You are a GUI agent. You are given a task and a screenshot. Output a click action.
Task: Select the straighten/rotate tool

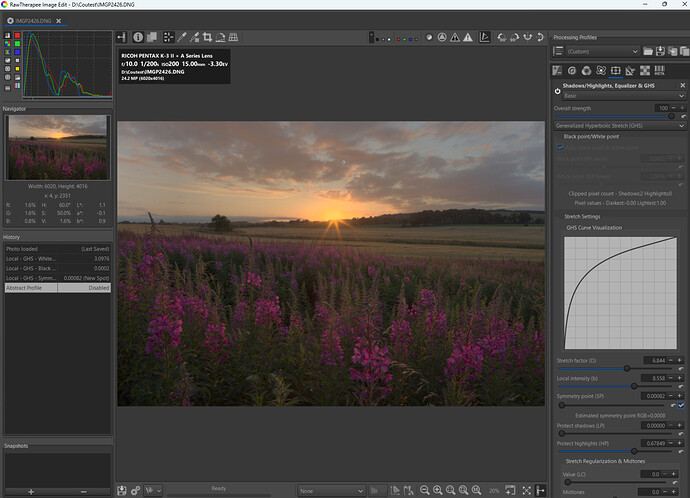coord(221,37)
